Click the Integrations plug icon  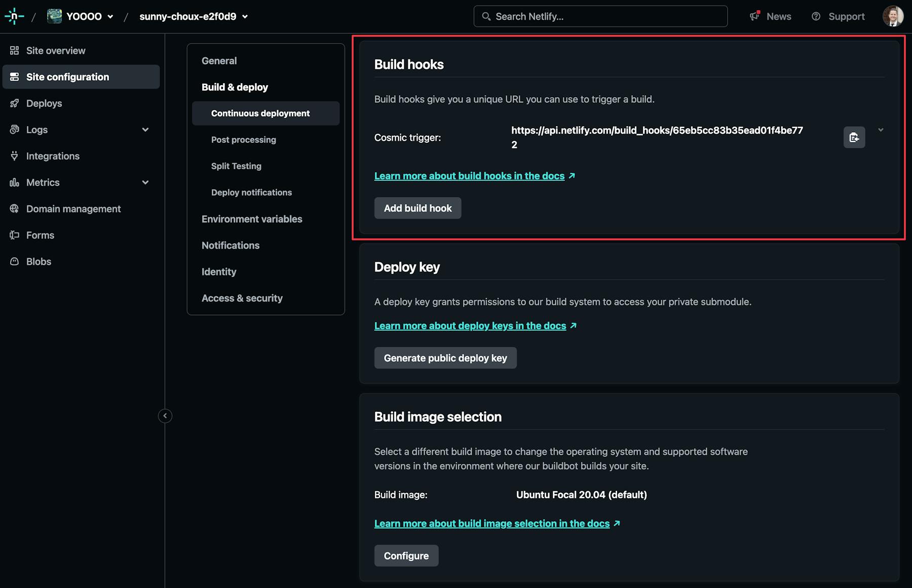pyautogui.click(x=14, y=156)
